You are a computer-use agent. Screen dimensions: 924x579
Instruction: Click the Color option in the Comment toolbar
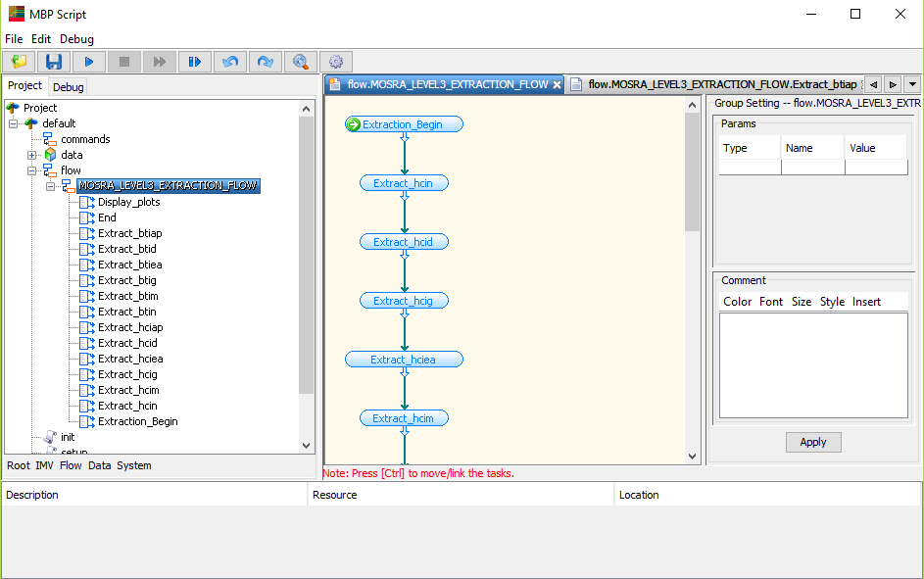737,302
